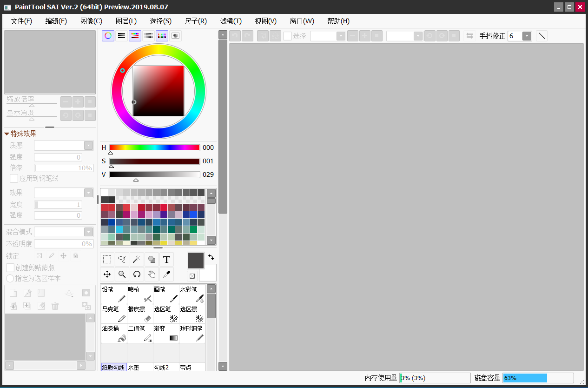Click the transparent color button
Image resolution: width=588 pixels, height=388 pixels.
pyautogui.click(x=192, y=276)
